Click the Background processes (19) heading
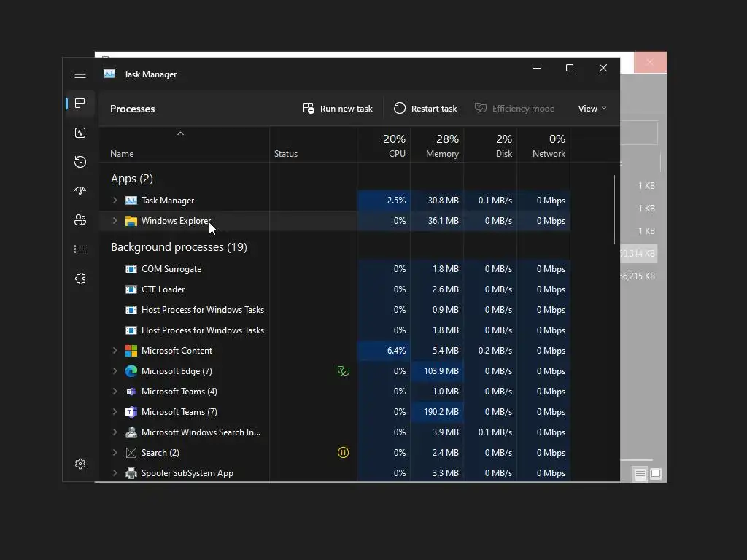 179,247
